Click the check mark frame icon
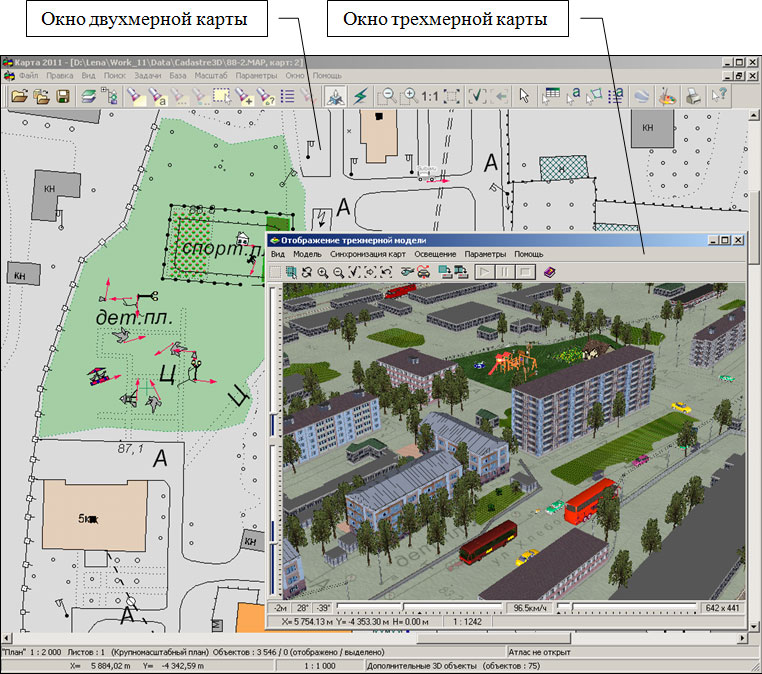The image size is (762, 674). [477, 96]
